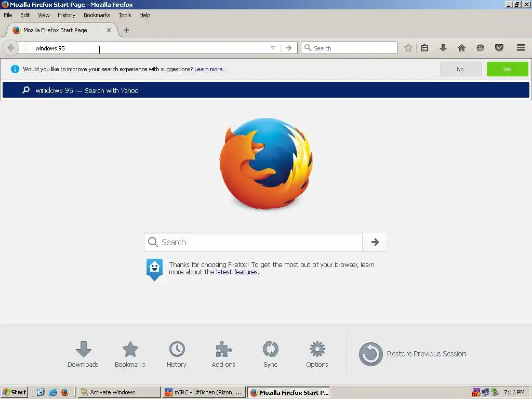Open the Help menu
The width and height of the screenshot is (532, 399).
145,15
